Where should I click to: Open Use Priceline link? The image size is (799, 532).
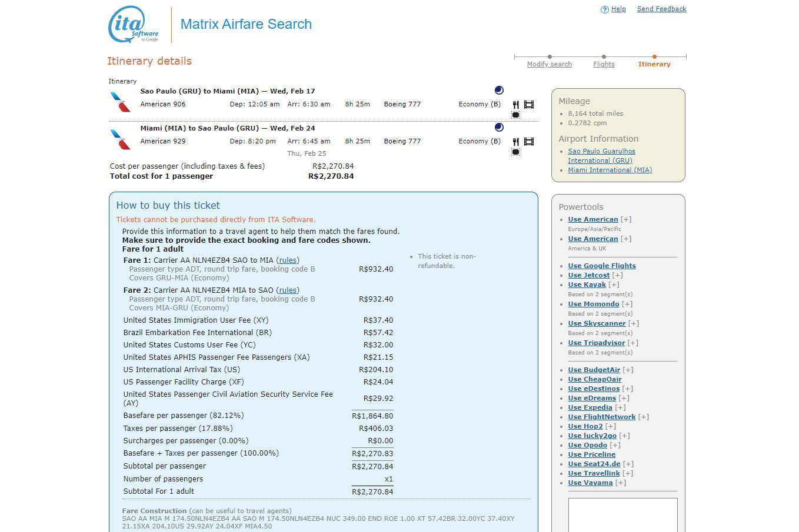coord(592,454)
